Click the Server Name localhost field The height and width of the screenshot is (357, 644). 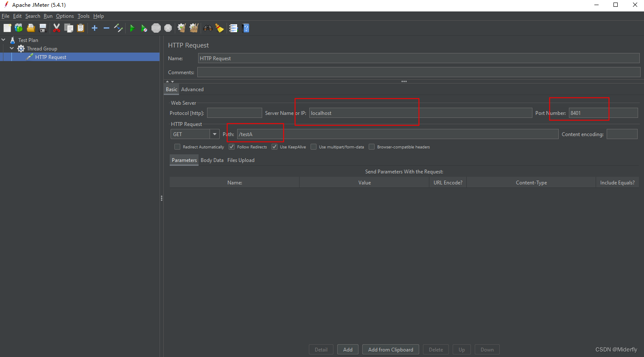point(420,113)
